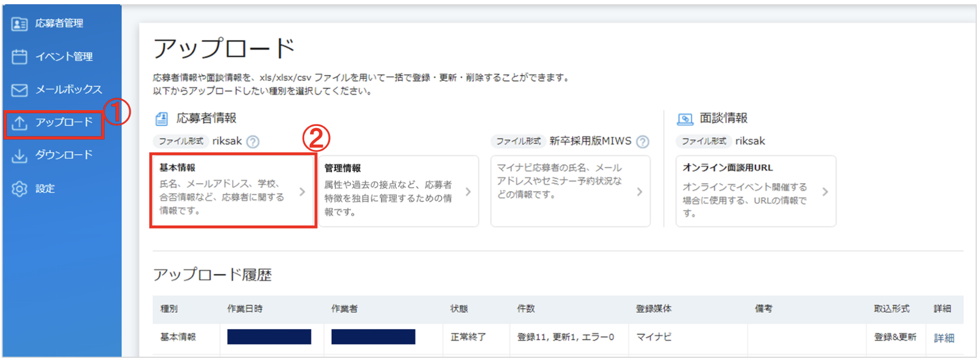Click the upload arrow icon in sidebar
Viewport: 980px width, 360px height.
tap(20, 123)
